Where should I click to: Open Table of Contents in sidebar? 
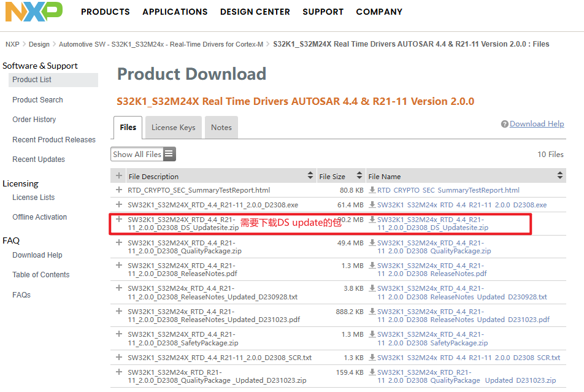41,275
